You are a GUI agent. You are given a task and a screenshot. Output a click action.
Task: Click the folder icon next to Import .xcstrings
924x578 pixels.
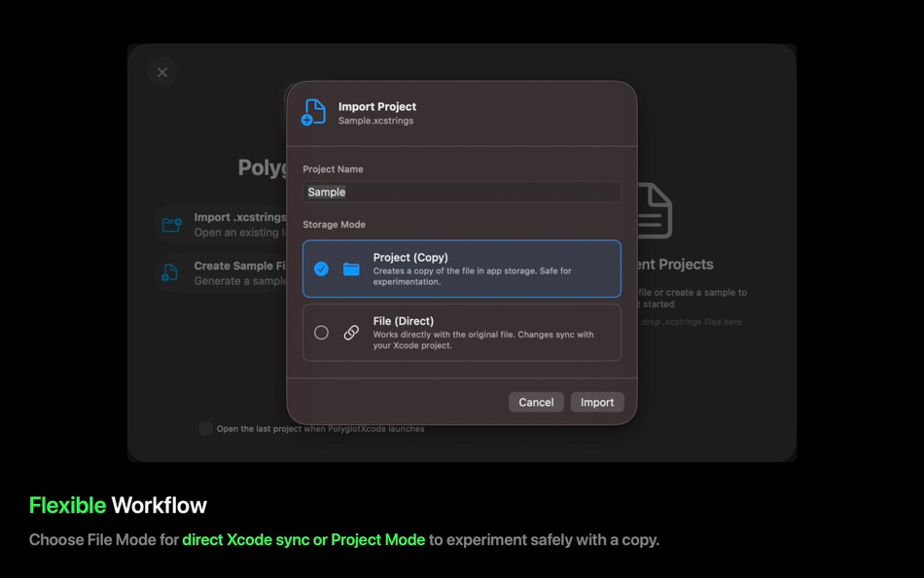click(173, 224)
